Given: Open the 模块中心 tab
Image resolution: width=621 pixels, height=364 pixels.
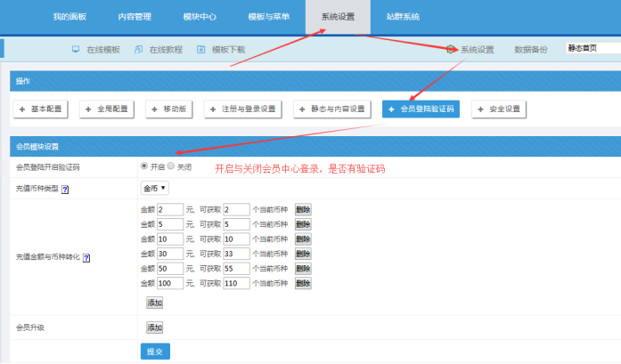Looking at the screenshot, I should [200, 17].
